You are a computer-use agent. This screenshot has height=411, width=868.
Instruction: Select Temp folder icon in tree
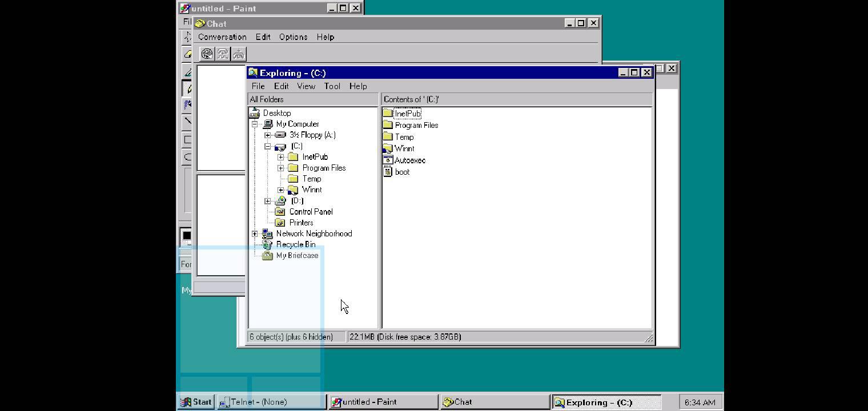coord(294,179)
